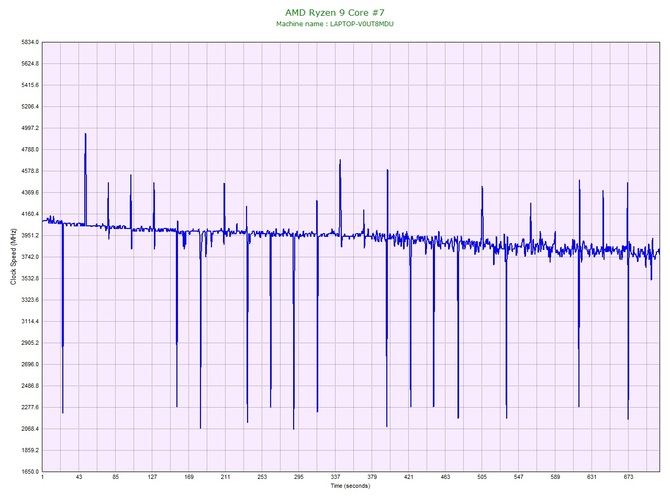This screenshot has width=670, height=503.
Task: Select the 5834.0 y-axis value
Action: [30, 42]
